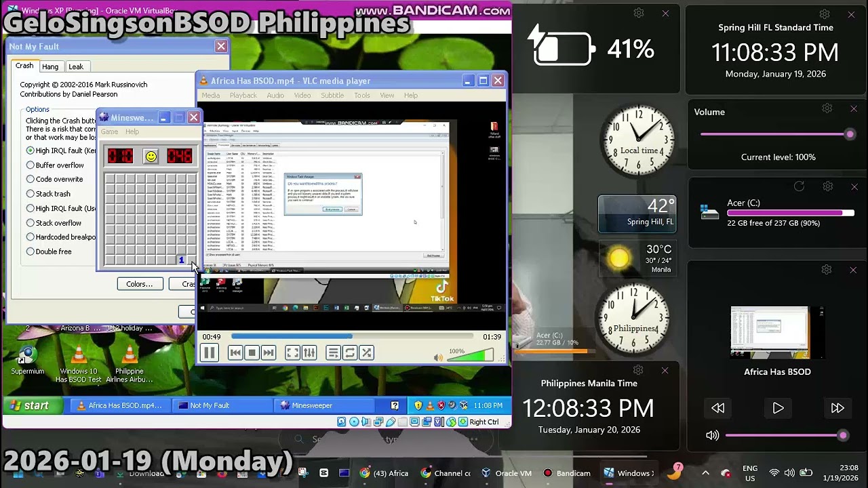Mute via media widget speaker icon

[x=712, y=436]
